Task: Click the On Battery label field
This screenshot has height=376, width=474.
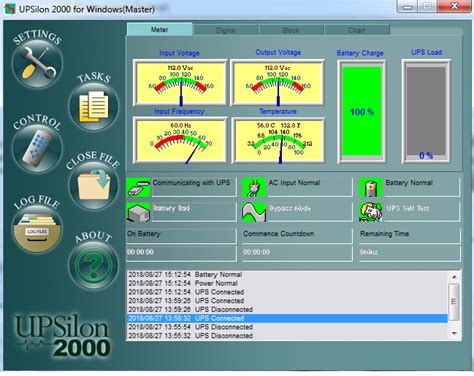Action: coord(181,235)
